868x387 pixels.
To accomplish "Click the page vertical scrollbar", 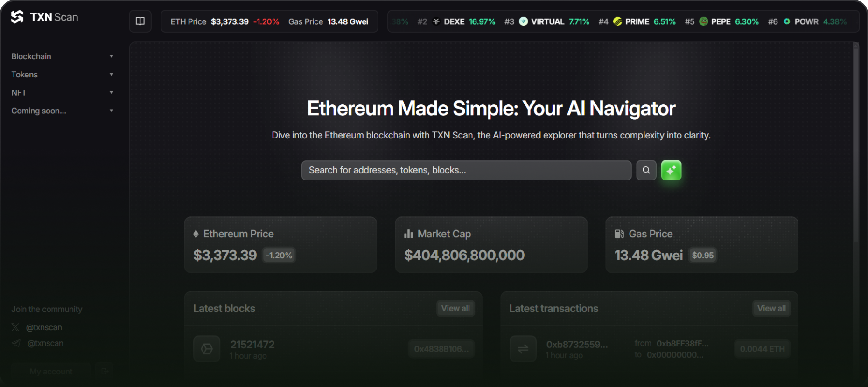I will 855,140.
